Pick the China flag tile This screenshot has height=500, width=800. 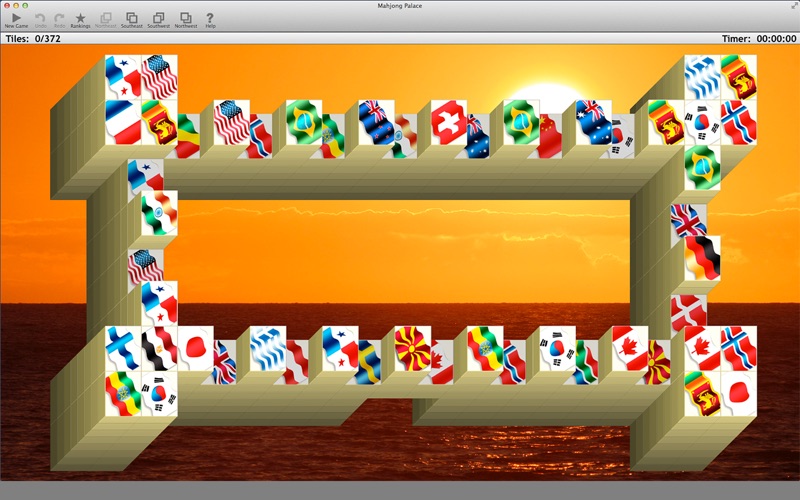[x=551, y=136]
